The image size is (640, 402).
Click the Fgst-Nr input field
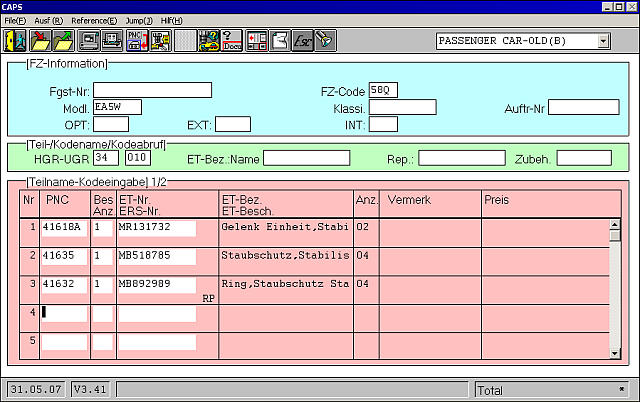click(152, 90)
